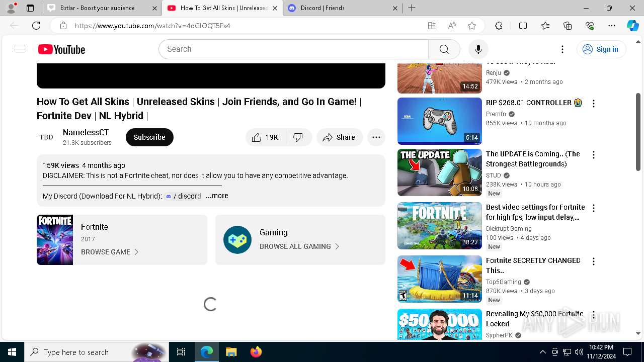This screenshot has width=644, height=362.
Task: Close the Bstlar tab
Action: (154, 8)
